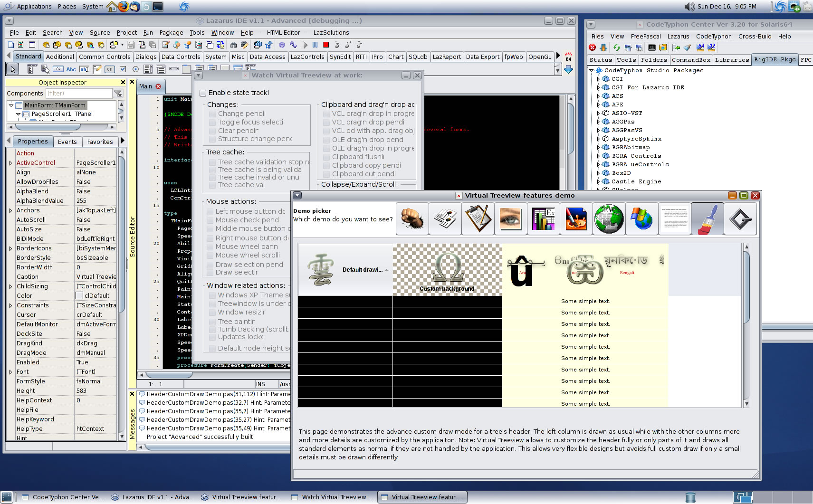Image resolution: width=813 pixels, height=504 pixels.
Task: Open the trash icon on bottom panel
Action: 690,497
